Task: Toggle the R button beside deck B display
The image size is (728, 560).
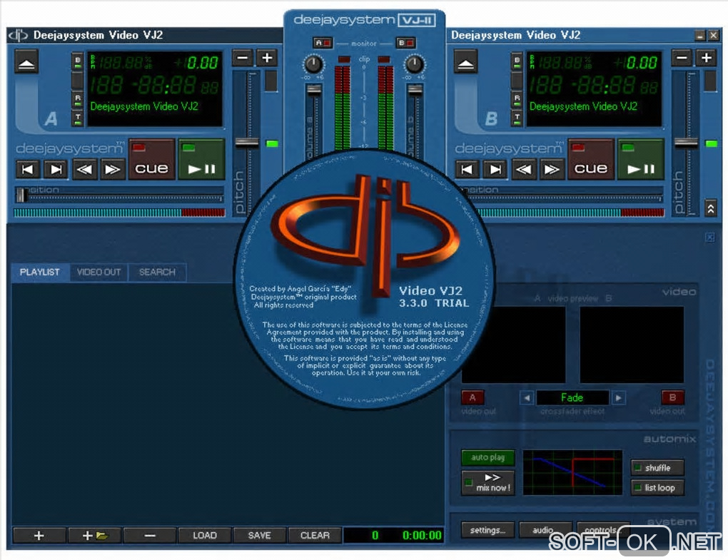Action: (x=517, y=100)
